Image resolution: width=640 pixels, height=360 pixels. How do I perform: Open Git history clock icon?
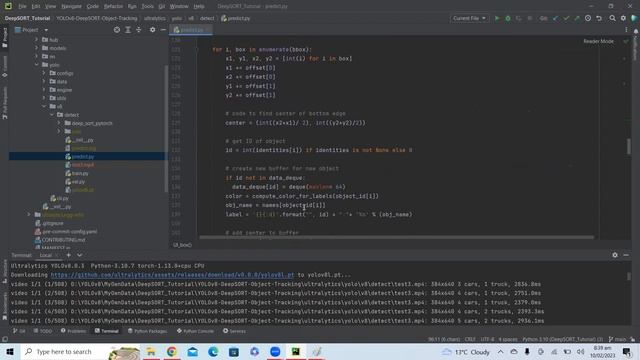pos(588,18)
